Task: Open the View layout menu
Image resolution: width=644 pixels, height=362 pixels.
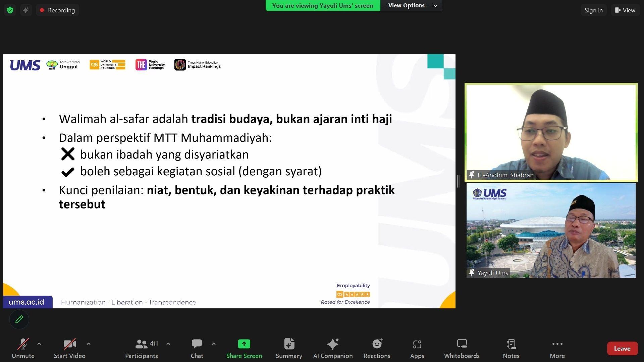Action: (x=625, y=10)
